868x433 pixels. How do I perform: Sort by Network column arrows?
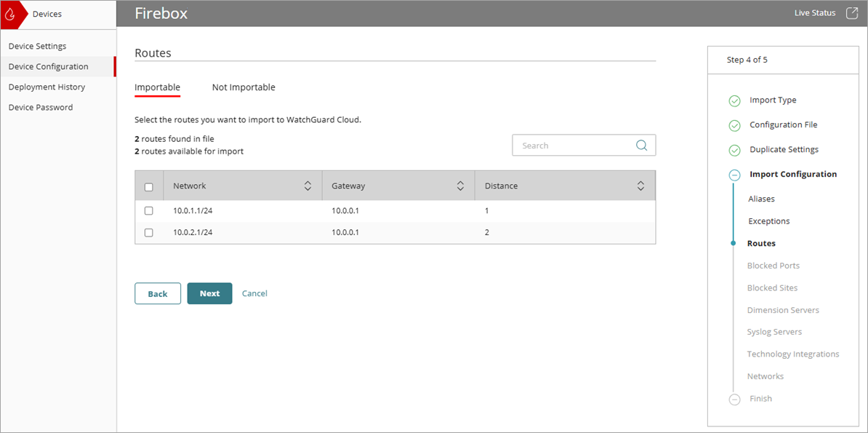308,186
